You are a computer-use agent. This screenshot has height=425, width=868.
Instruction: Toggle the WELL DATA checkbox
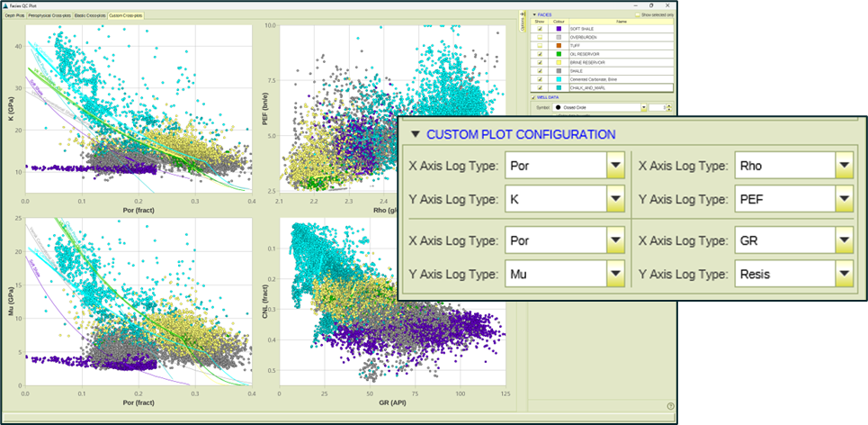coord(533,97)
